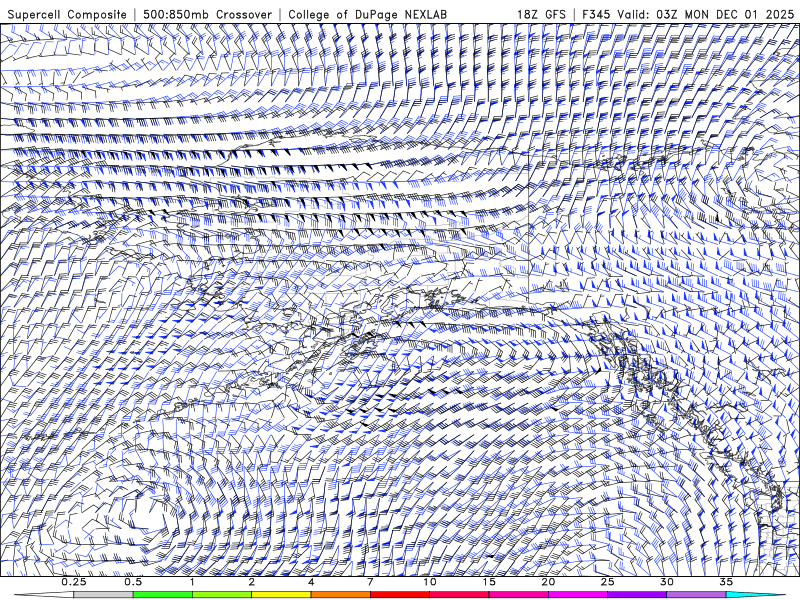This screenshot has height=600, width=800.
Task: Click the legend value 0.5
Action: (133, 582)
